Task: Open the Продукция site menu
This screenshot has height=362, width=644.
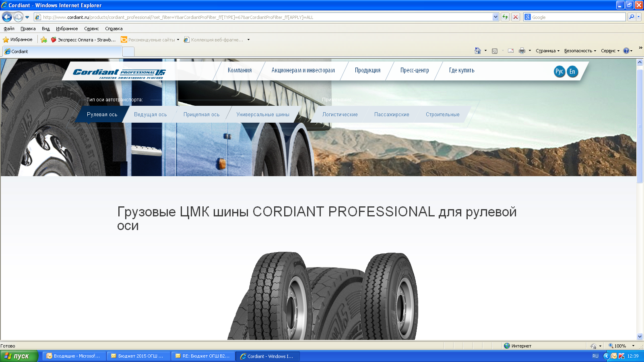Action: tap(367, 70)
